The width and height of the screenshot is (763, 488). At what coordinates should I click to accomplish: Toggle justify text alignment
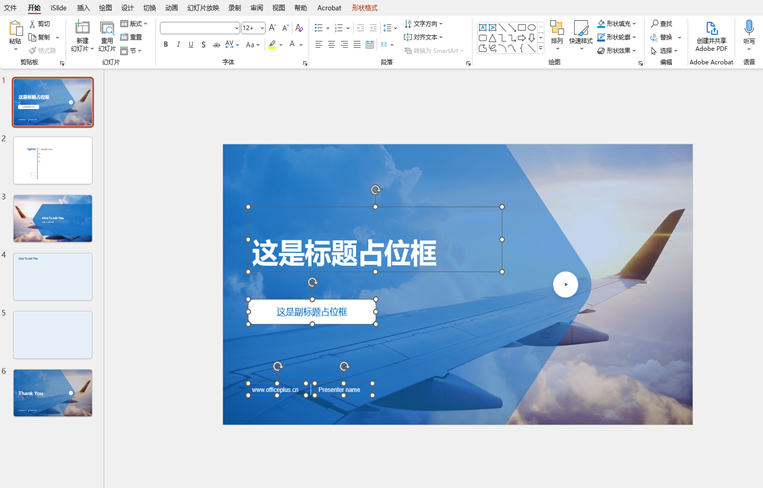357,44
